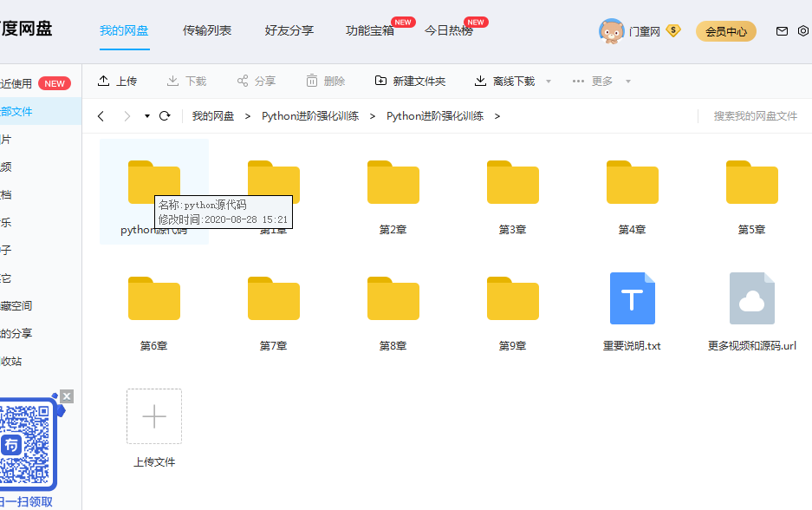Open the 第4章 folder

(633, 182)
